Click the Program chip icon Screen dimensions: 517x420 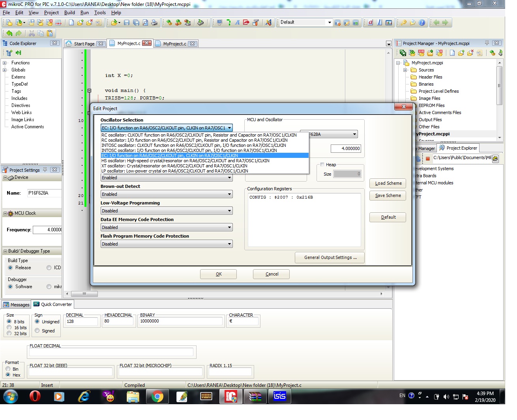click(x=200, y=22)
